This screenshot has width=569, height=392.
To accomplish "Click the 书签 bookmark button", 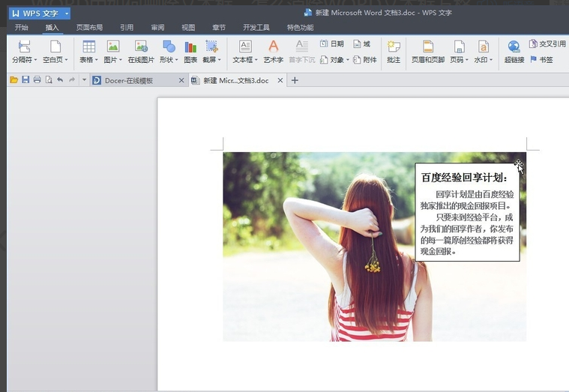I will tap(541, 59).
